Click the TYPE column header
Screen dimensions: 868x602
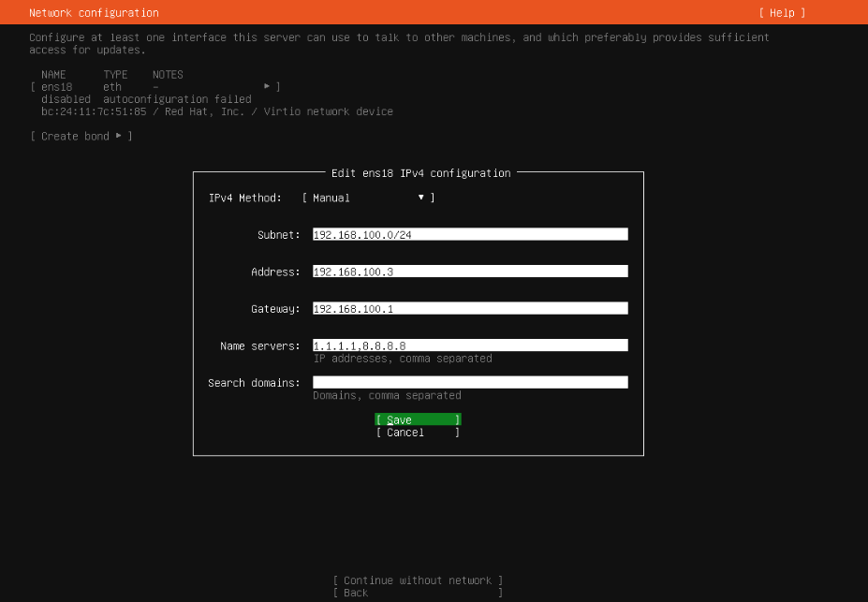pyautogui.click(x=115, y=75)
